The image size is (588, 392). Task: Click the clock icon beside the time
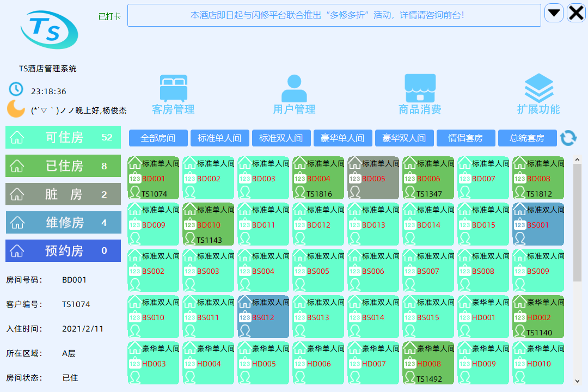pos(15,88)
